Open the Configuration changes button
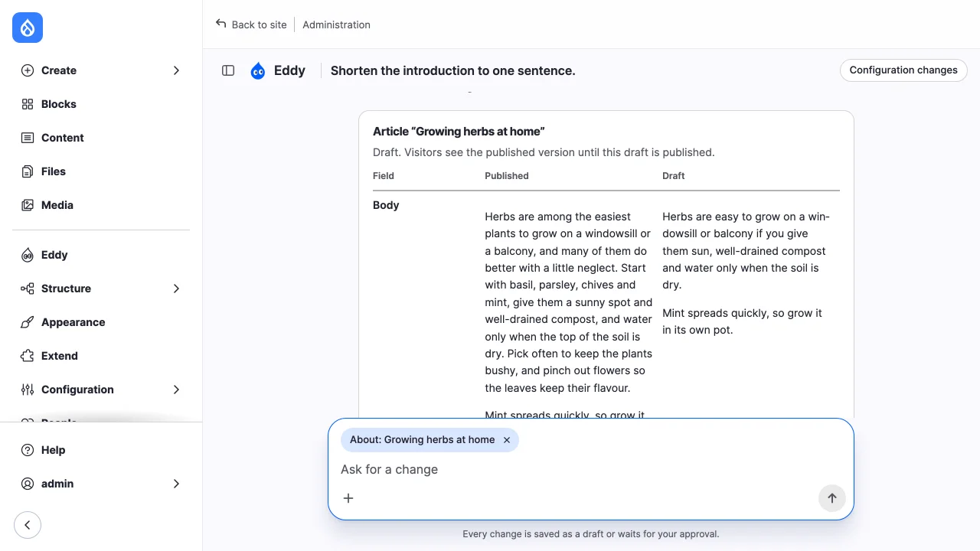 (903, 70)
